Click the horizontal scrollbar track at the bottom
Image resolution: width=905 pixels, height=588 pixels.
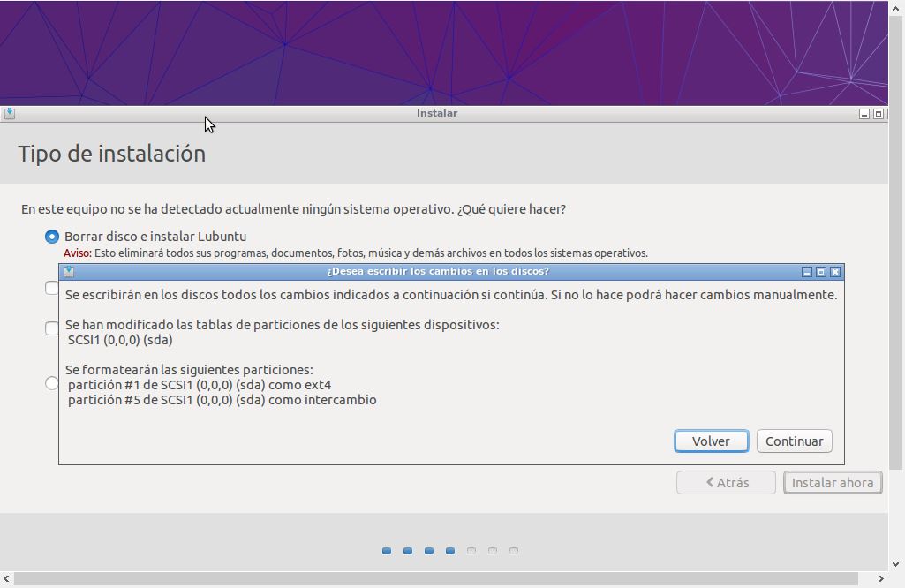coord(441,579)
